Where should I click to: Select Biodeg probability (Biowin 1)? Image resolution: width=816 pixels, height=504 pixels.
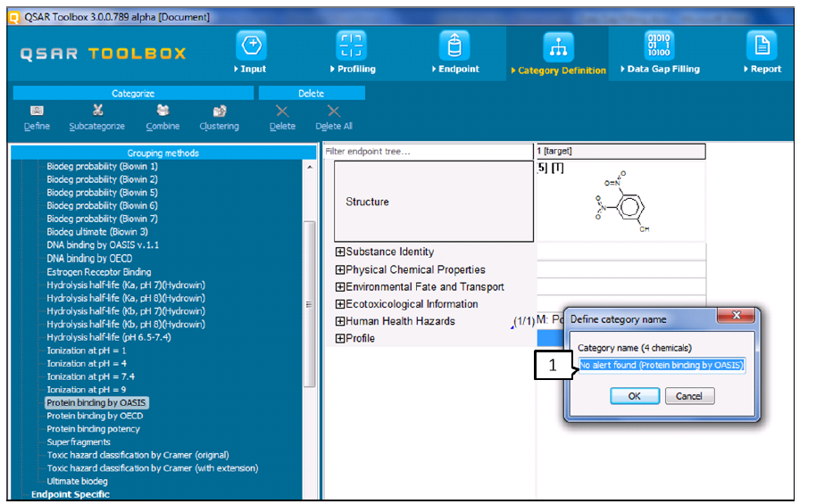pyautogui.click(x=102, y=167)
